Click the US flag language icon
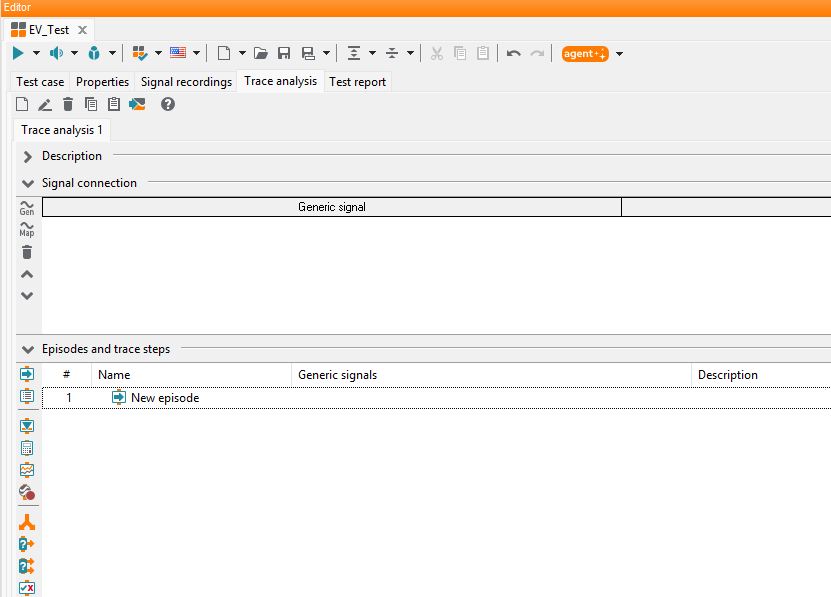The height and width of the screenshot is (597, 831). pos(178,53)
